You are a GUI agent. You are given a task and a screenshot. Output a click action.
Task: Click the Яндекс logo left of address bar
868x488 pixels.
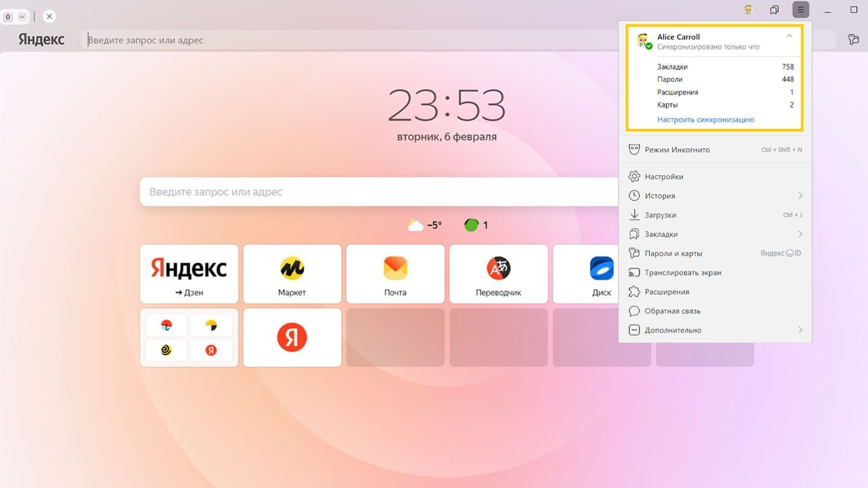click(x=41, y=39)
